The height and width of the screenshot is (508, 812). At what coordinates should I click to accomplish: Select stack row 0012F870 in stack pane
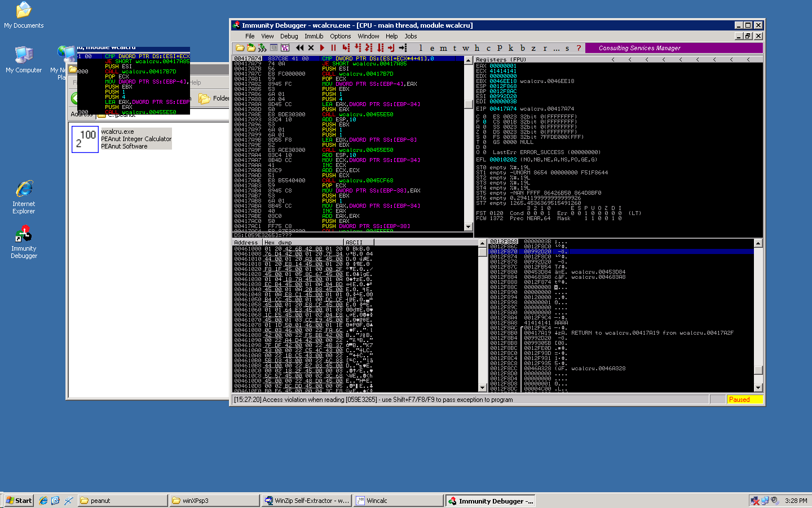coord(621,252)
